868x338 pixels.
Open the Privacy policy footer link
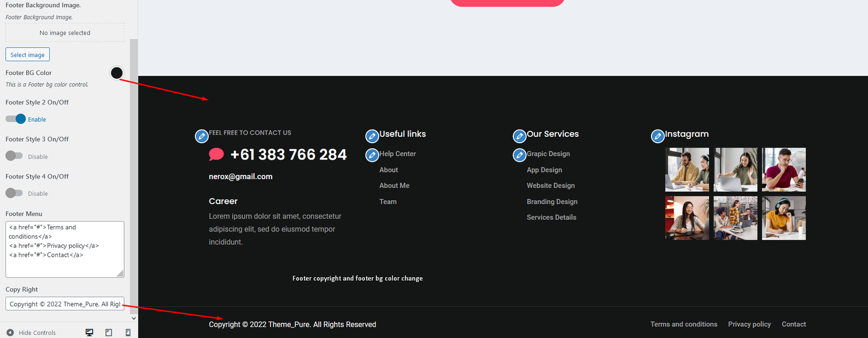[x=749, y=324]
